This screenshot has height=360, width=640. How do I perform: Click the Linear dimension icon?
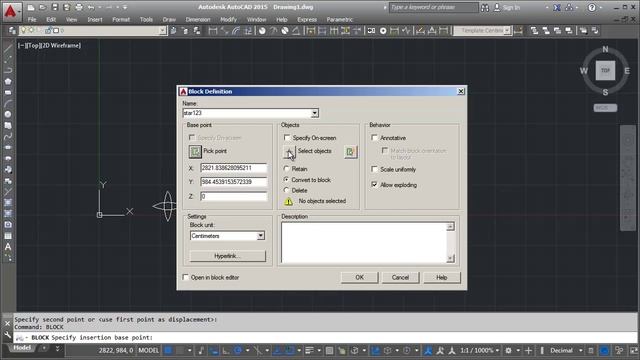(213, 31)
